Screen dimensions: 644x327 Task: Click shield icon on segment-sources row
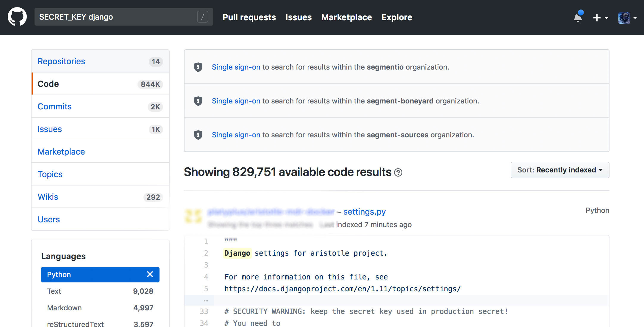[198, 135]
